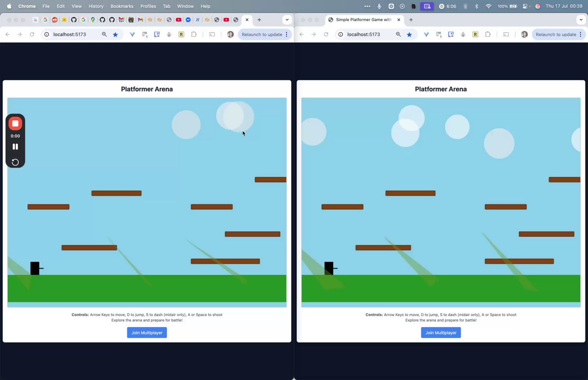This screenshot has width=588, height=380.
Task: Toggle the bookmark star in the left window
Action: tap(115, 34)
